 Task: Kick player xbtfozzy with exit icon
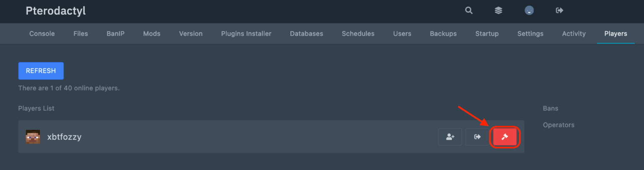pyautogui.click(x=477, y=137)
